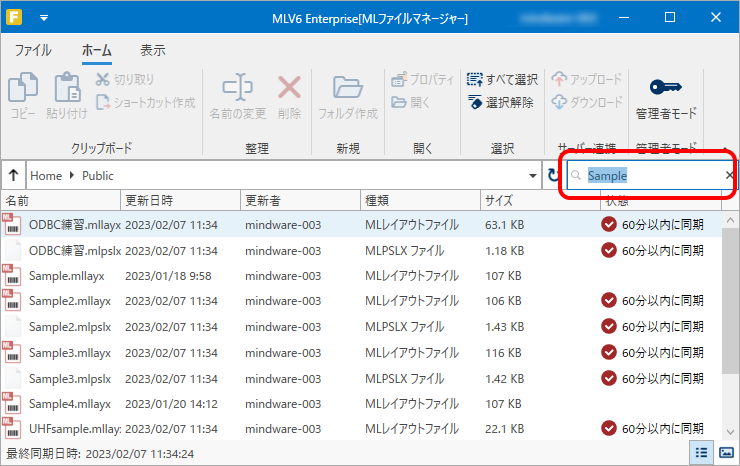Open the quick access toolbar dropdown arrow
The image size is (740, 466).
[44, 18]
